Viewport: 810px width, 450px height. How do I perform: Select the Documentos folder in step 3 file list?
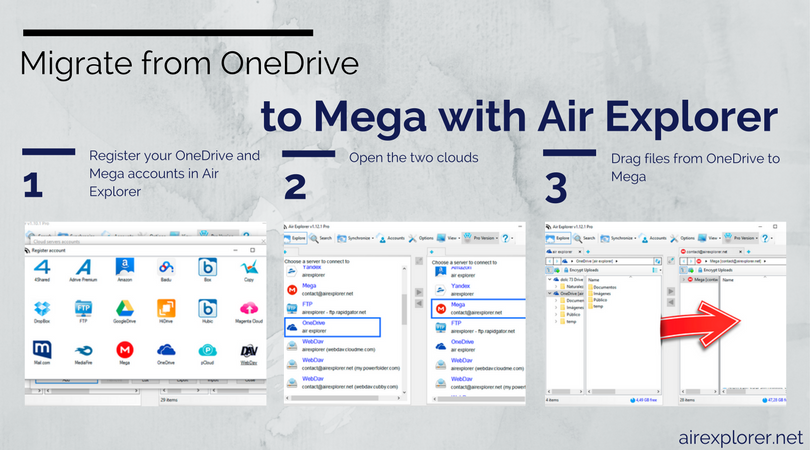602,287
